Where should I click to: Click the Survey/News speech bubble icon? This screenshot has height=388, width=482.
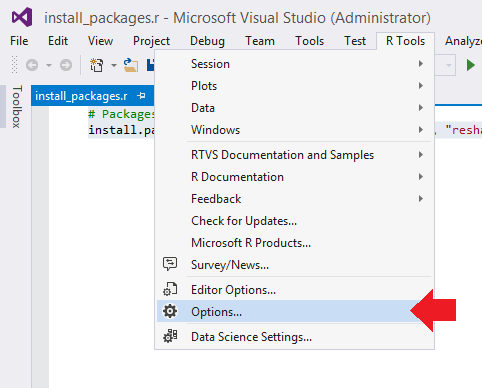170,264
